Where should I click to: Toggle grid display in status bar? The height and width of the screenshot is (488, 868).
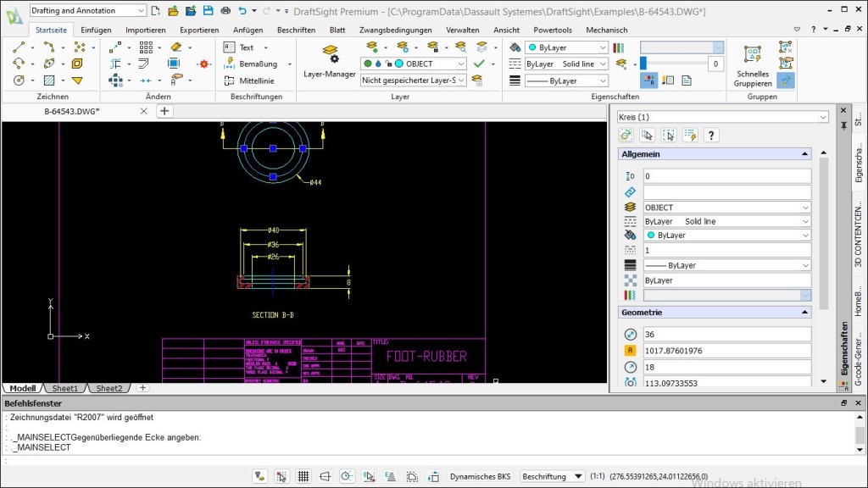click(303, 476)
